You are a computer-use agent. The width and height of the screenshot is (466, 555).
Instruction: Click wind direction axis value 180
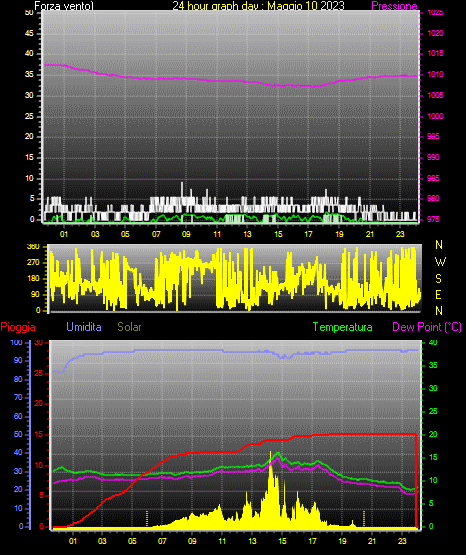(33, 279)
